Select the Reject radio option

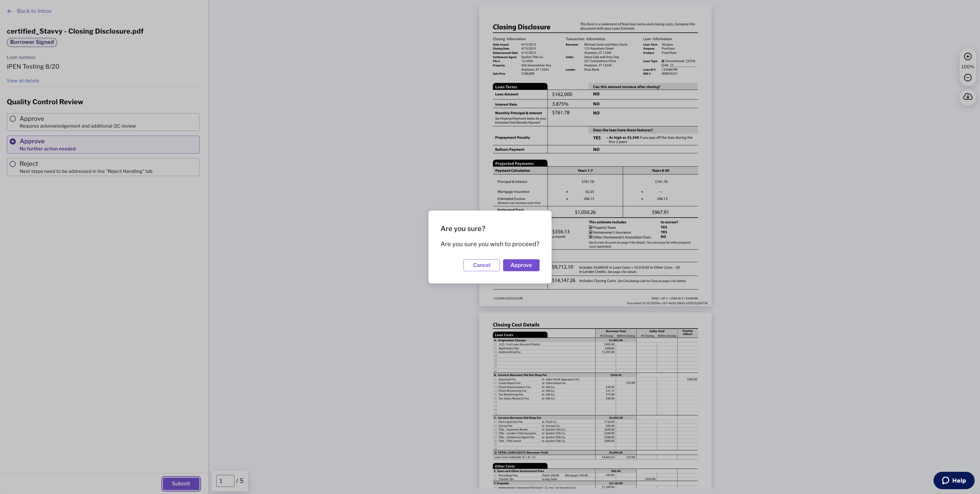tap(13, 164)
